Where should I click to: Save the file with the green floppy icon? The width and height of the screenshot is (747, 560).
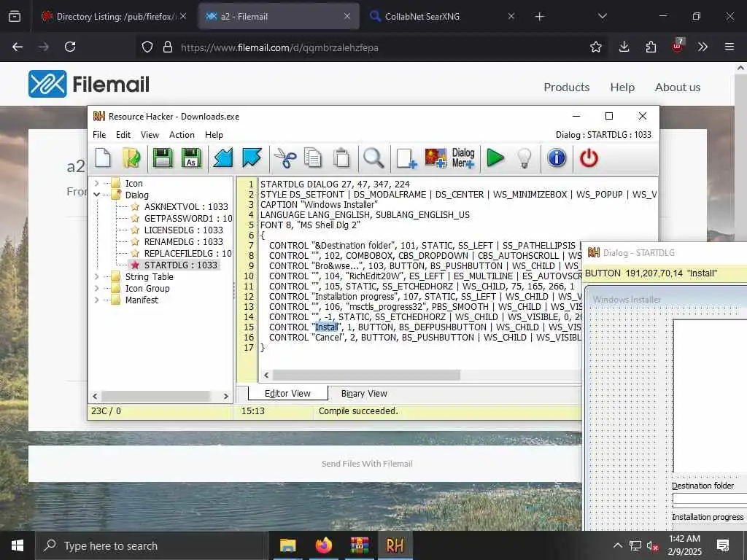pos(163,158)
